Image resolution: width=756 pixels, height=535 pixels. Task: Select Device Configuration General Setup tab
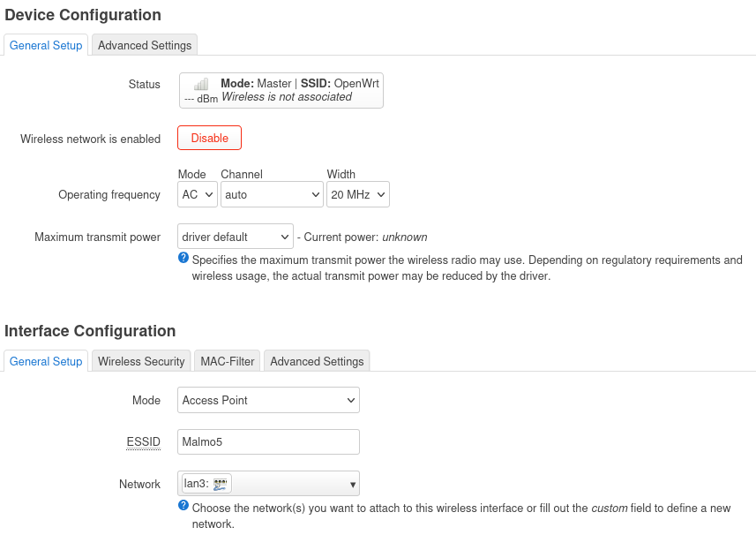pos(46,45)
